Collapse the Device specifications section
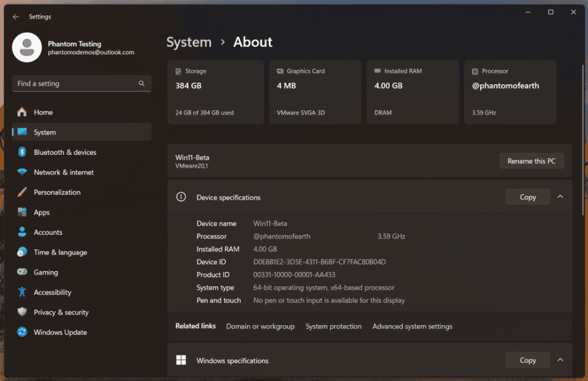Image resolution: width=588 pixels, height=381 pixels. [560, 197]
